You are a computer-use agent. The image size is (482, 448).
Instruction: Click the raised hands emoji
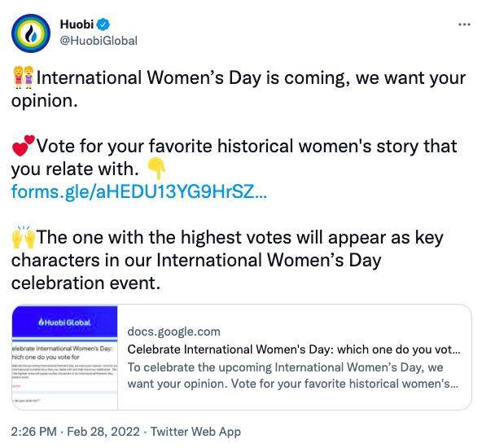pos(24,237)
